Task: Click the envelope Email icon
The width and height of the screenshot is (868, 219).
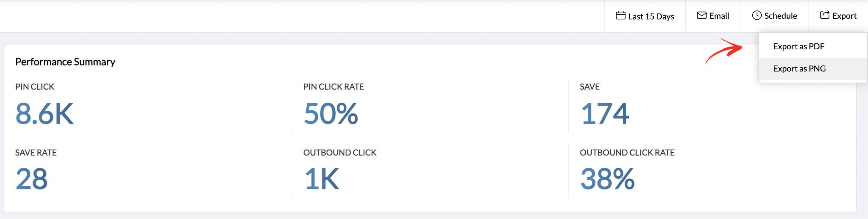Action: point(701,16)
